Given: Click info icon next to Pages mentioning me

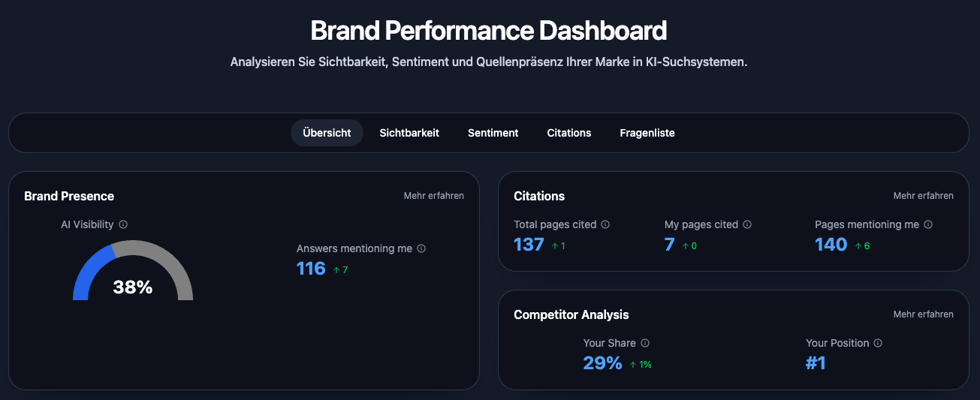Looking at the screenshot, I should pos(928,224).
